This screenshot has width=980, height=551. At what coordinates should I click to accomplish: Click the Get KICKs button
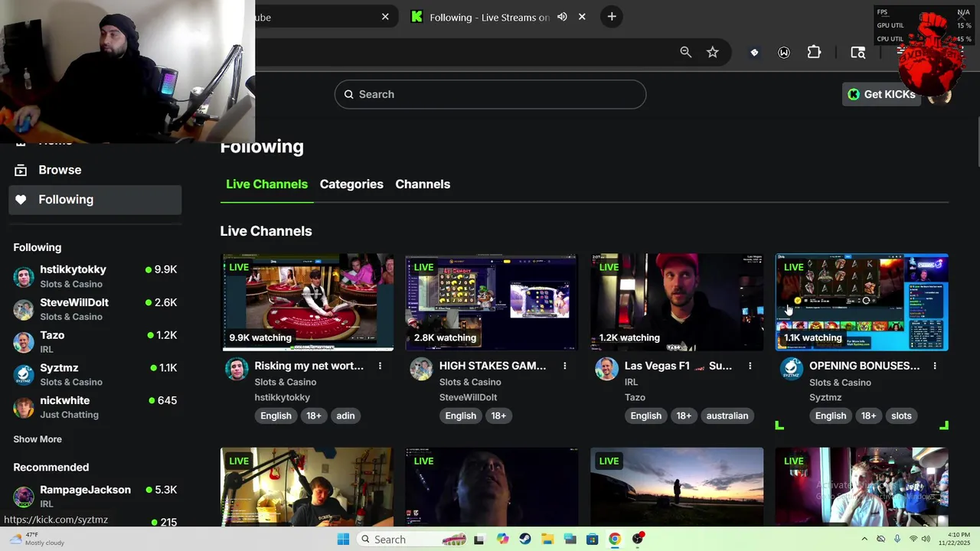[881, 94]
